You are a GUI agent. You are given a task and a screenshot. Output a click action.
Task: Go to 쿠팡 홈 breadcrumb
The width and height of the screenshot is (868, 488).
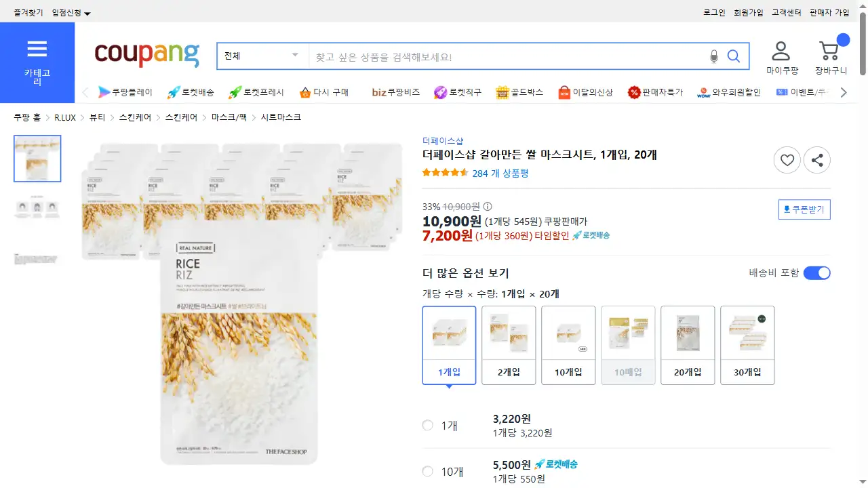pos(27,117)
